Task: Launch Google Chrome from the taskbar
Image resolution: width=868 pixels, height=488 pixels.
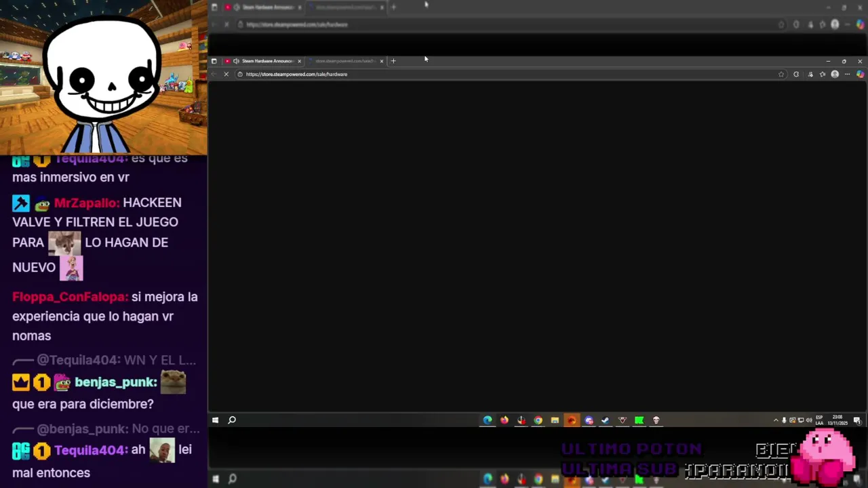Action: click(538, 420)
